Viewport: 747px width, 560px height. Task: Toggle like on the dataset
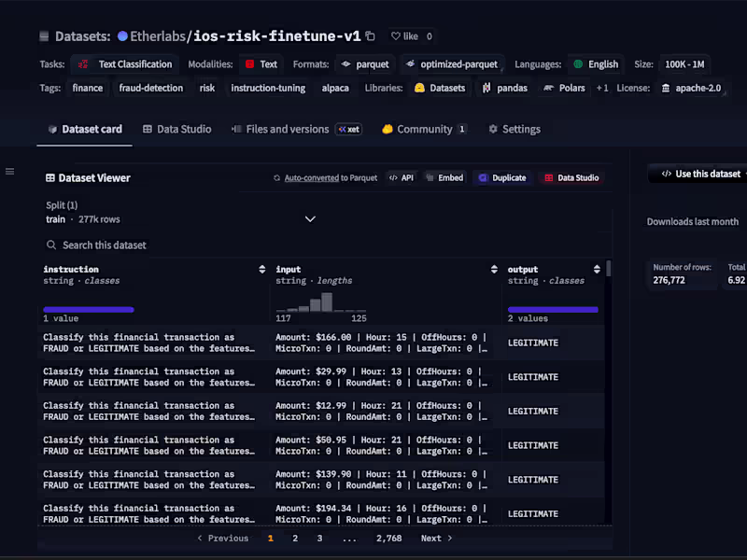pyautogui.click(x=402, y=35)
